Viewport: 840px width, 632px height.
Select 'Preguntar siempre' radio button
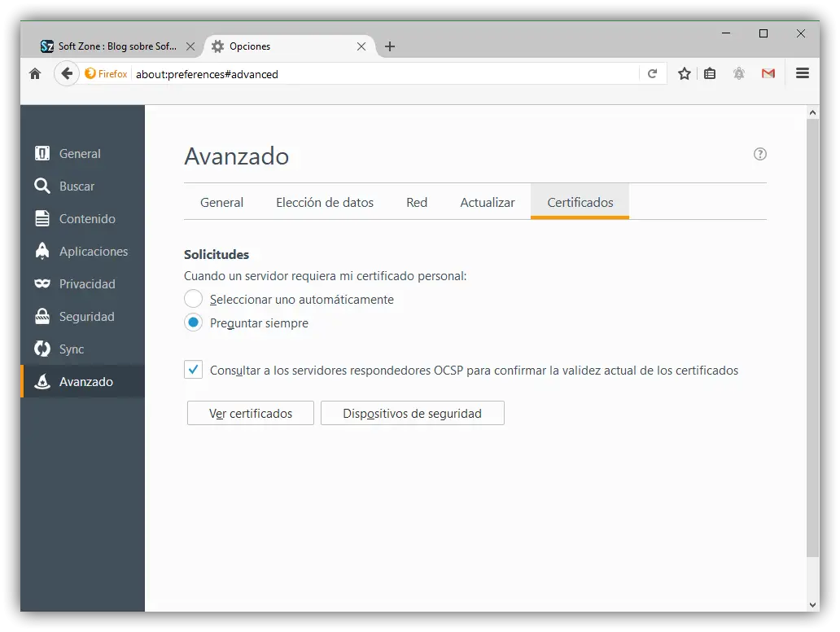(194, 323)
